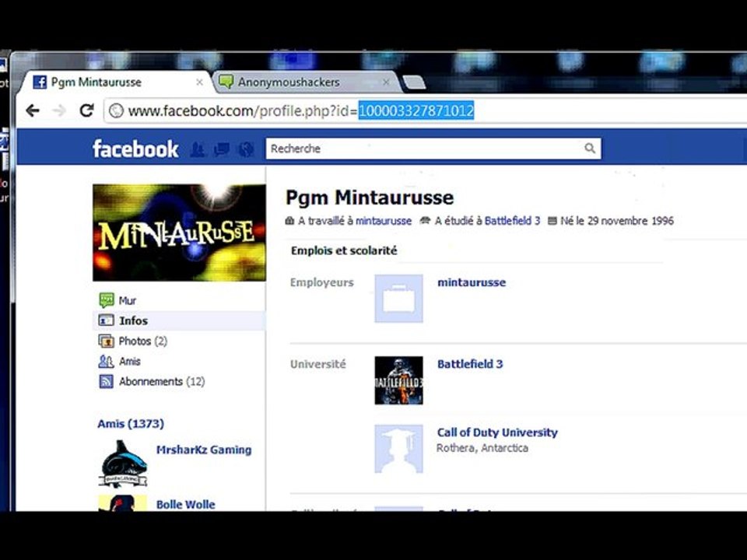Open Bolle Wolle friend profile link
Image resolution: width=747 pixels, height=560 pixels.
pos(186,504)
